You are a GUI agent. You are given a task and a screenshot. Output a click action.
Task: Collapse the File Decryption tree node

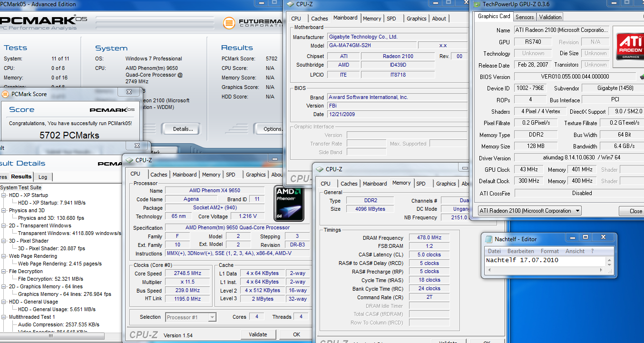click(x=4, y=271)
